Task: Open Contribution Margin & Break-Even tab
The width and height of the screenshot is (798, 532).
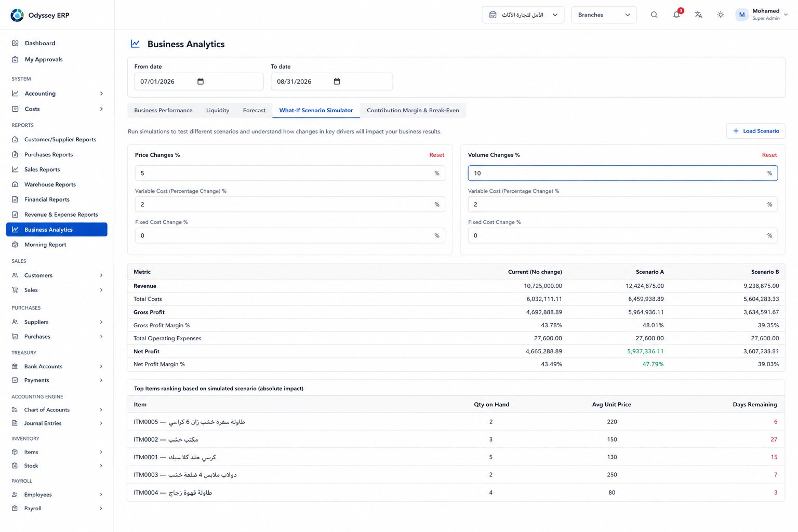Action: pyautogui.click(x=413, y=110)
